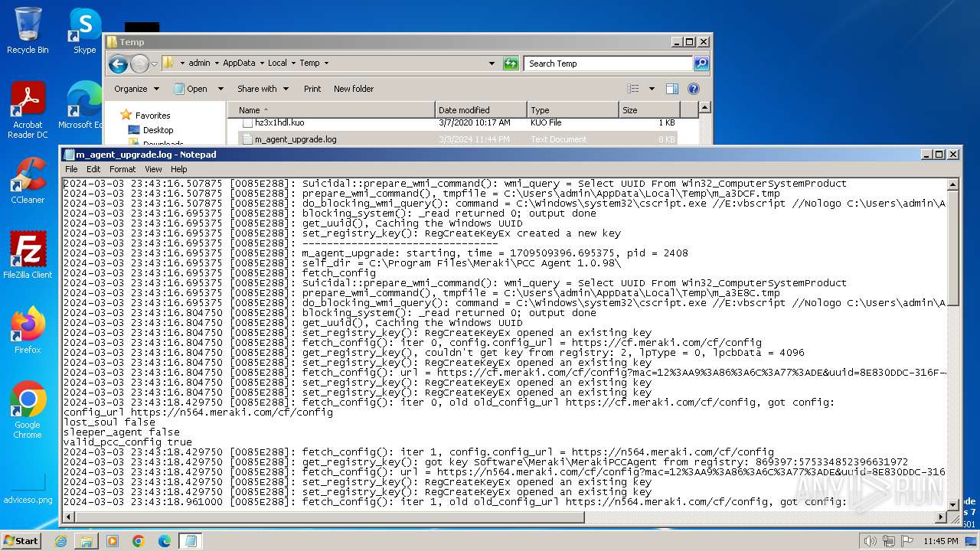Open Notepad Edit menu
This screenshot has width=980, height=551.
pyautogui.click(x=93, y=169)
